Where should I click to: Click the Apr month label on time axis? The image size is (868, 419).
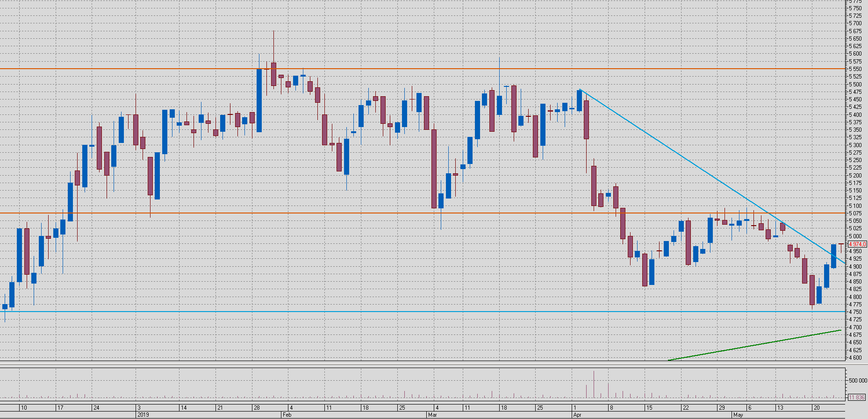577,415
